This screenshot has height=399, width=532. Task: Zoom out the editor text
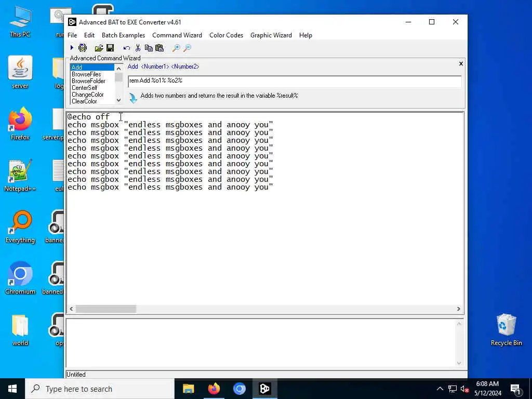(187, 48)
